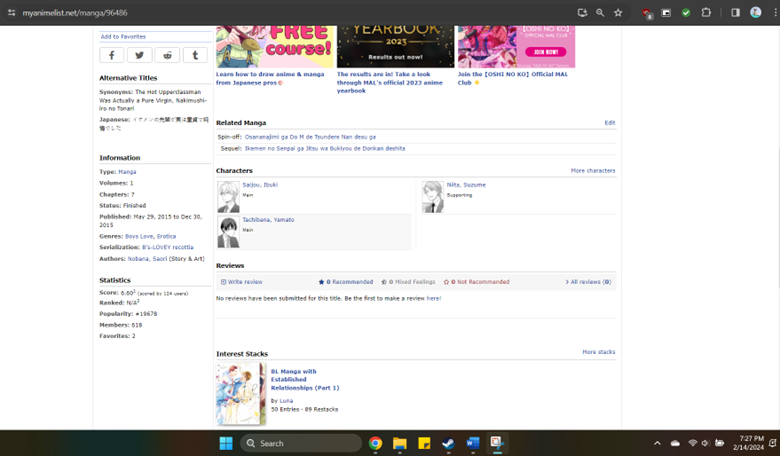Viewport: 780px width, 456px height.
Task: Open File Explorer from the taskbar
Action: coord(399,443)
